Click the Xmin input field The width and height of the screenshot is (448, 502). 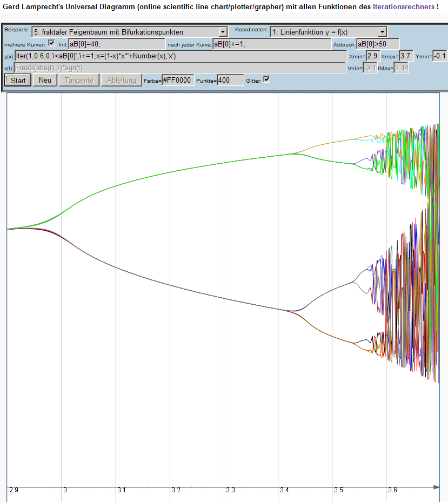tap(373, 56)
